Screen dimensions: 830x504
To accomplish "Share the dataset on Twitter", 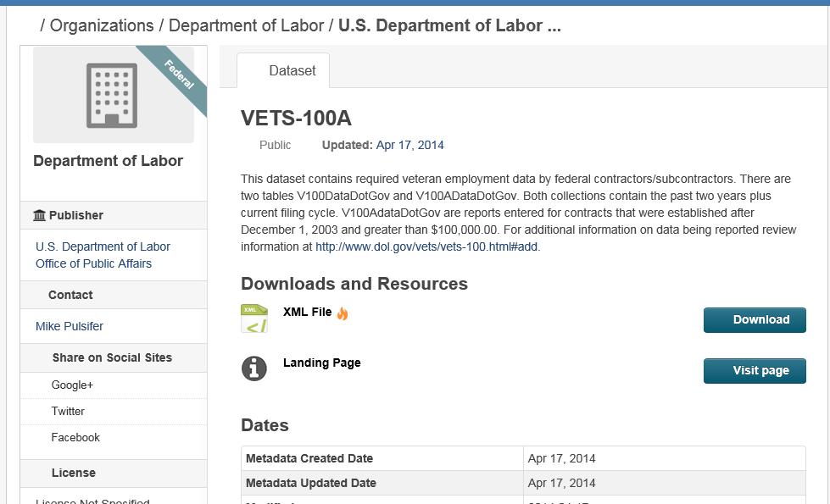I will coord(68,411).
